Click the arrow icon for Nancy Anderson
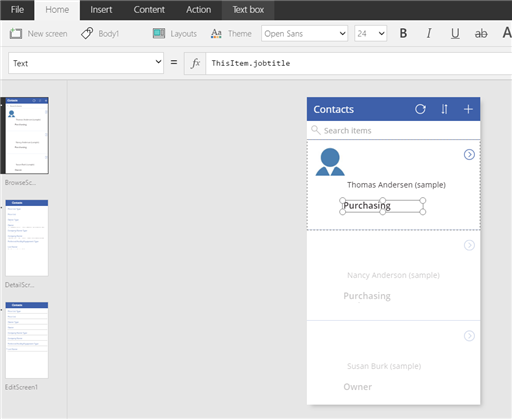Viewport: 512px width, 419px height. 469,245
